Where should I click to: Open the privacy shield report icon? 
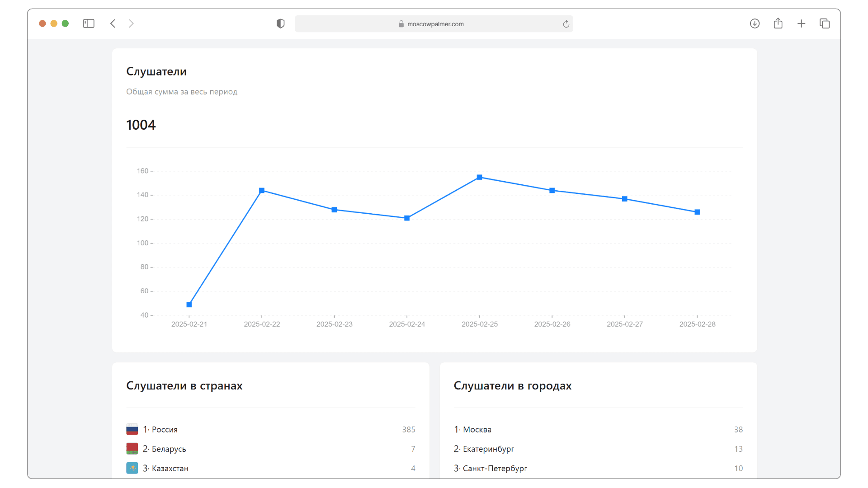280,23
